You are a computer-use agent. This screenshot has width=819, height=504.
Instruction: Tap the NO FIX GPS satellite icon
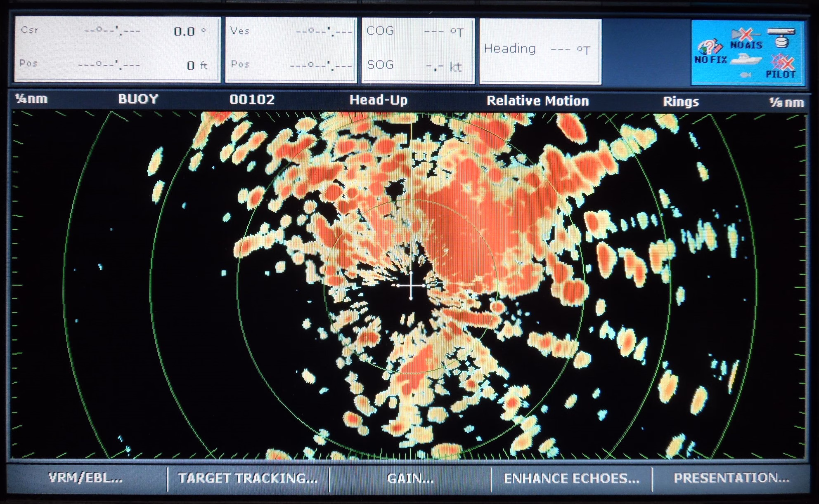tap(710, 52)
